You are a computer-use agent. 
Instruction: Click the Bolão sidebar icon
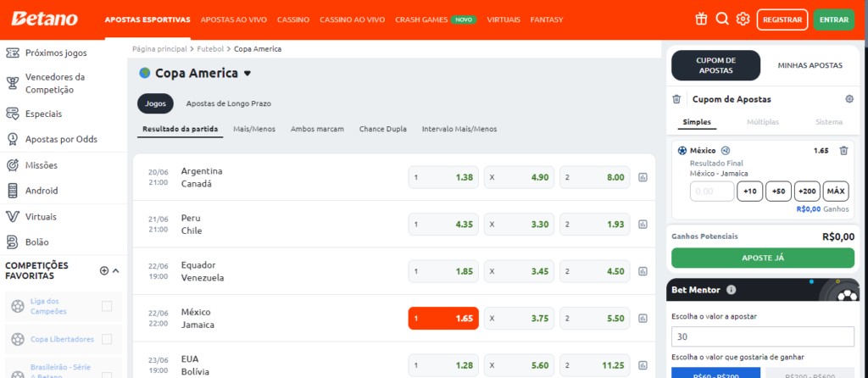click(x=12, y=242)
